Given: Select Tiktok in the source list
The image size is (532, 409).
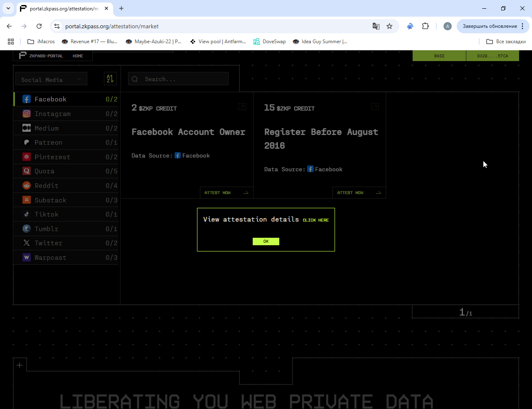Looking at the screenshot, I should pos(66,214).
